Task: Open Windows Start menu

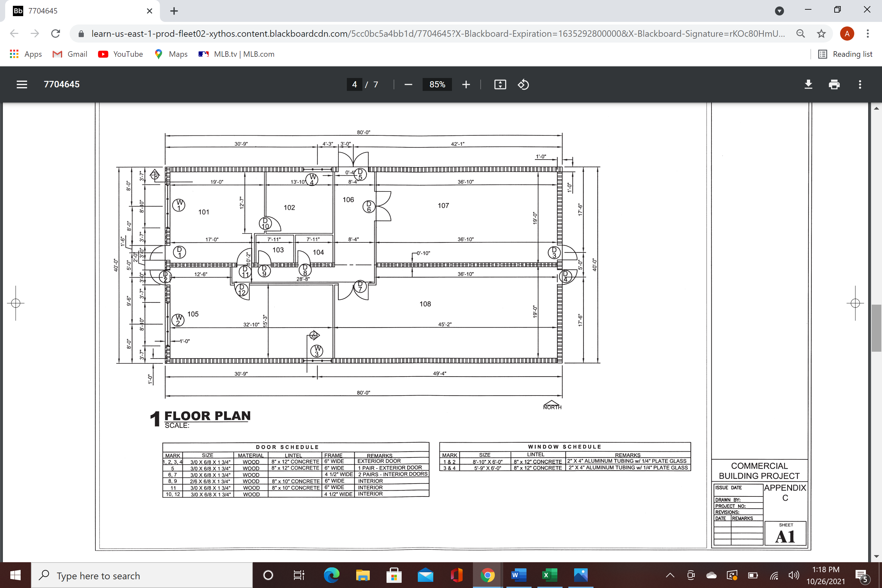Action: tap(15, 575)
